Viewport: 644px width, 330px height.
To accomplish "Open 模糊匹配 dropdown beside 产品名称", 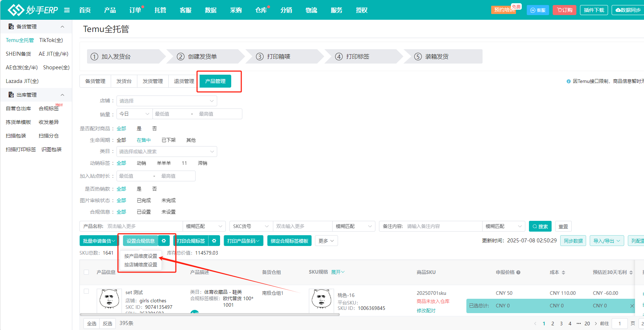I will coord(204,226).
